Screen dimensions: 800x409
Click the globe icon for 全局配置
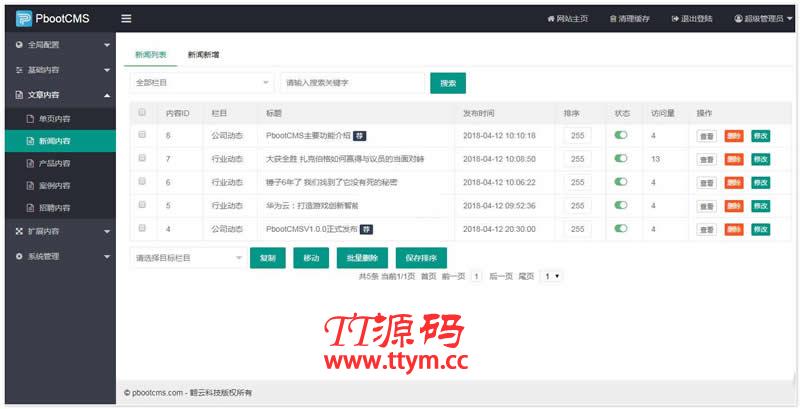pyautogui.click(x=19, y=45)
